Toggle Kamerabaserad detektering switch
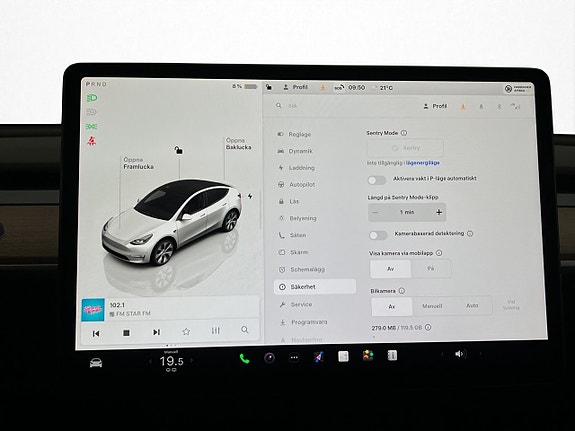 [378, 235]
